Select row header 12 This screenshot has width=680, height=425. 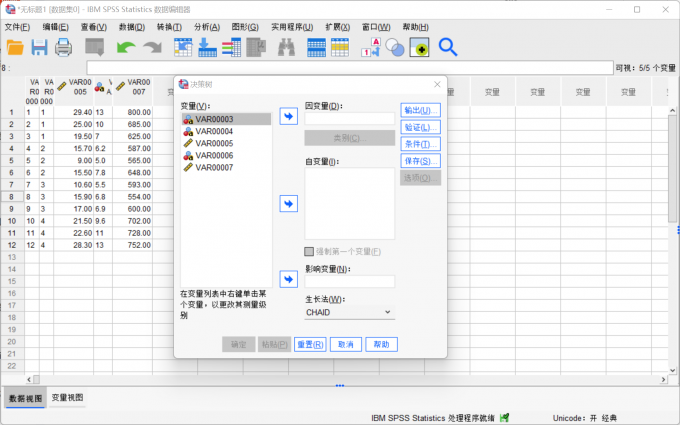coord(12,245)
